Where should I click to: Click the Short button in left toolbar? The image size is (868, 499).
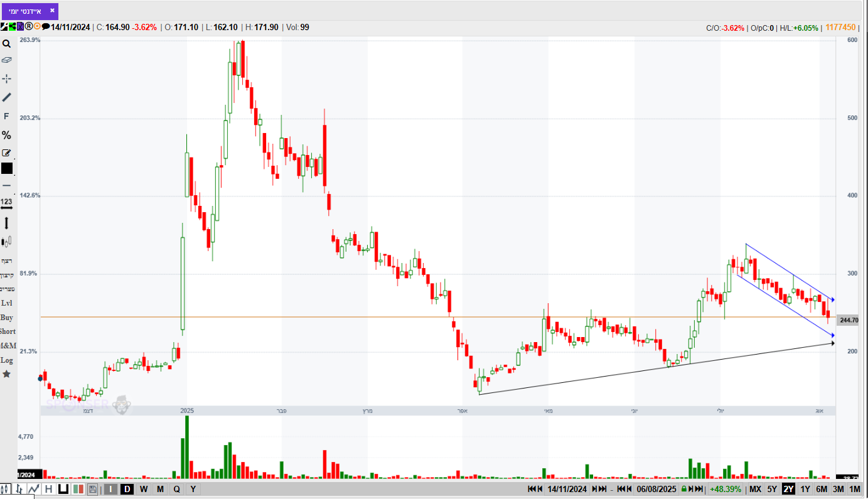pos(8,331)
